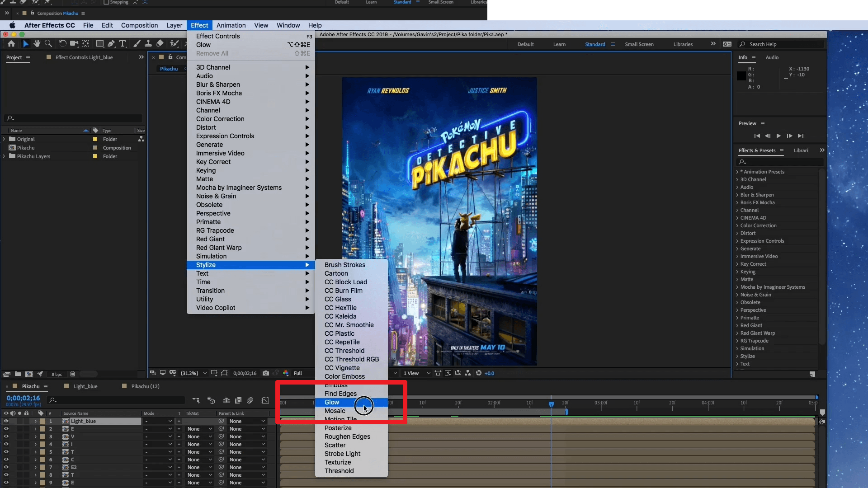Select Find Edges in Stylize submenu
Screen dimensions: 868x488
[x=351, y=394]
